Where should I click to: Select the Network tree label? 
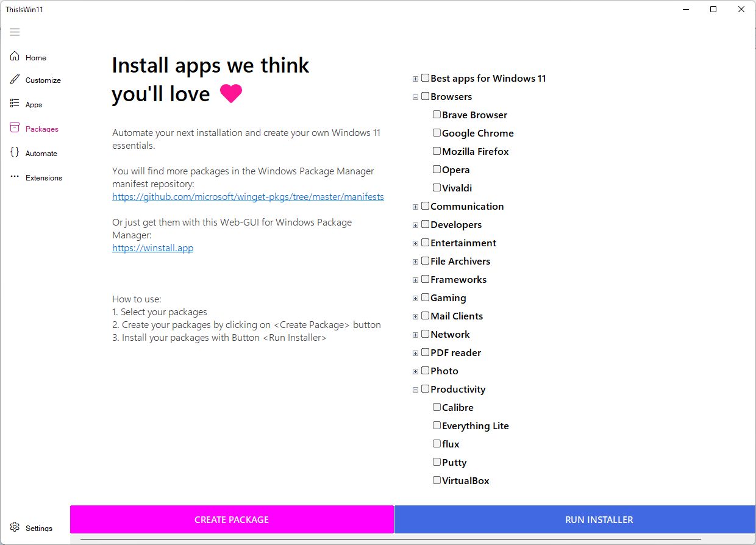[x=450, y=334]
